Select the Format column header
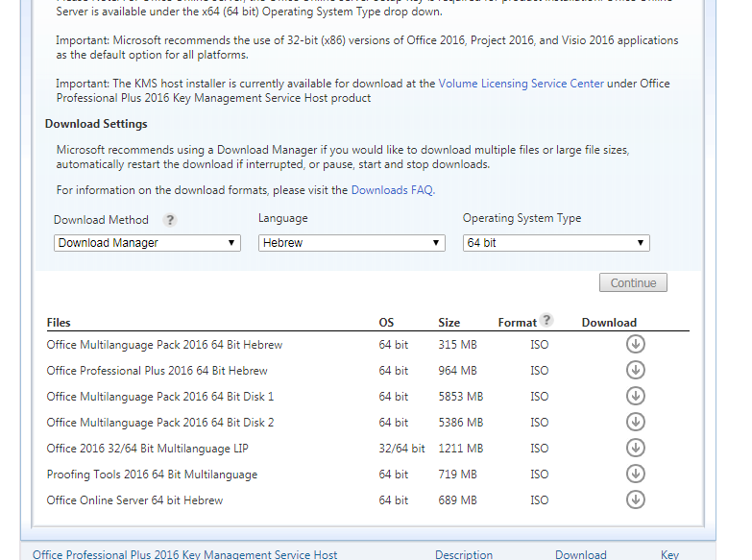The width and height of the screenshot is (752, 560). pyautogui.click(x=517, y=323)
